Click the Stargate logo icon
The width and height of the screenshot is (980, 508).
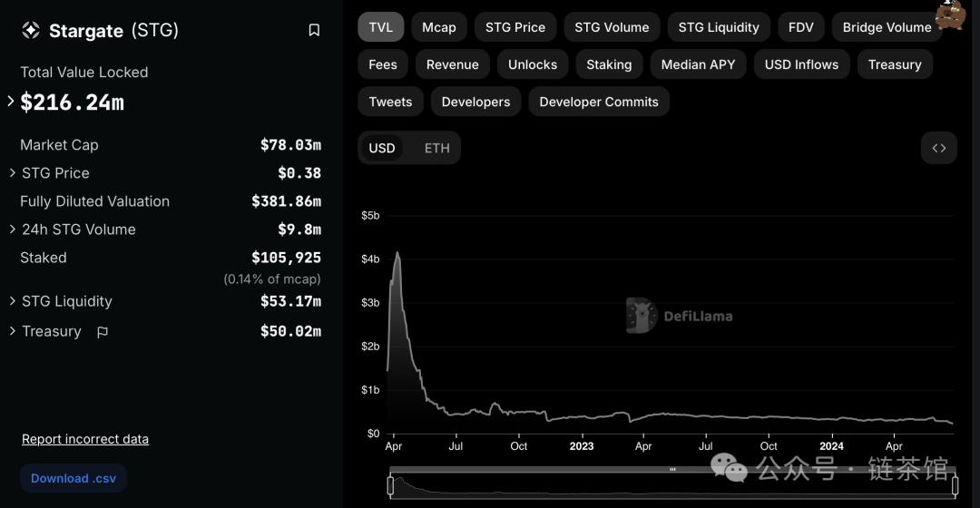(x=31, y=30)
